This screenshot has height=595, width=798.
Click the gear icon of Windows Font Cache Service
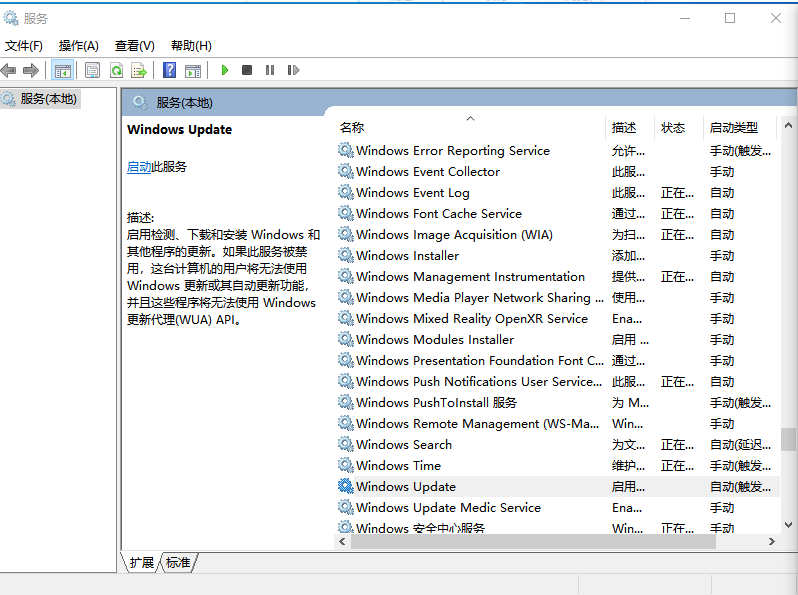346,213
